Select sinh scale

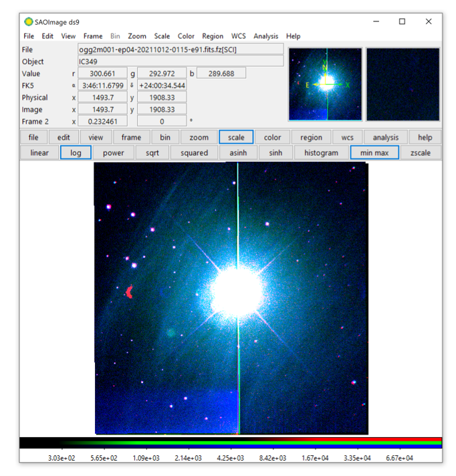click(275, 152)
